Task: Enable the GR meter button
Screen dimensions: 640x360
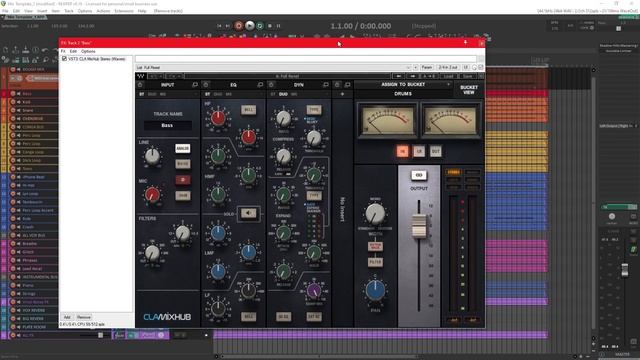Action: pyautogui.click(x=419, y=151)
